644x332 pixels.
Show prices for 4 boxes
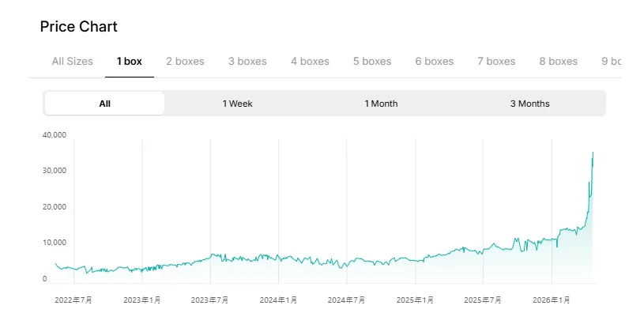coord(310,61)
